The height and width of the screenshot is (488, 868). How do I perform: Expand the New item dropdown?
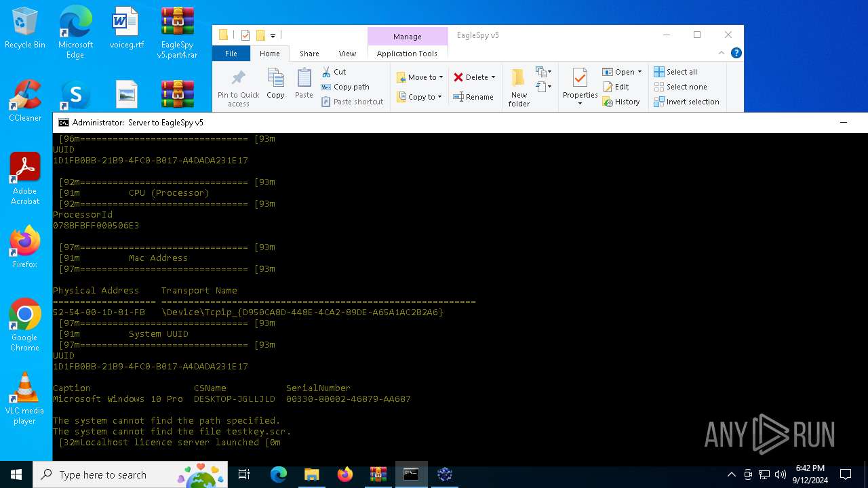pos(542,72)
